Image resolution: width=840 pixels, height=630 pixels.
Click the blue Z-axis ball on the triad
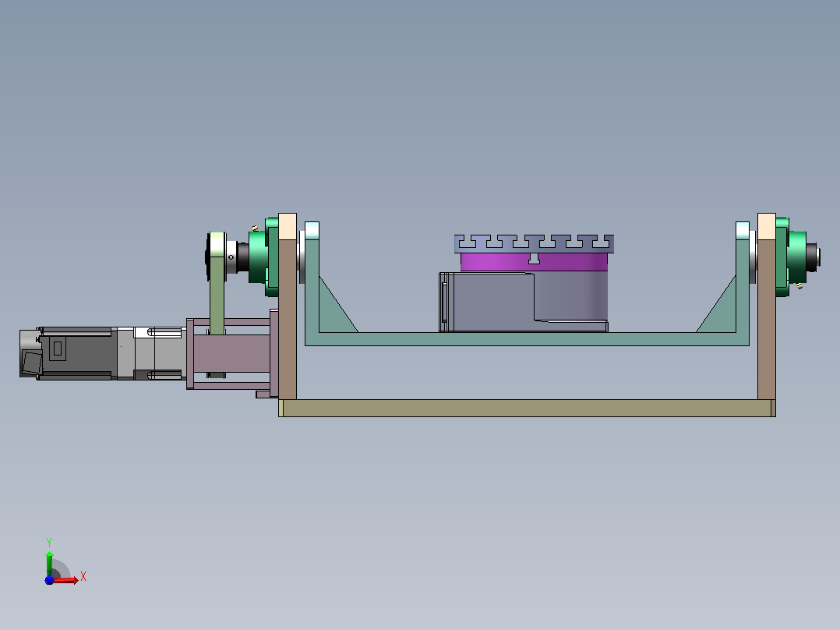pos(49,580)
